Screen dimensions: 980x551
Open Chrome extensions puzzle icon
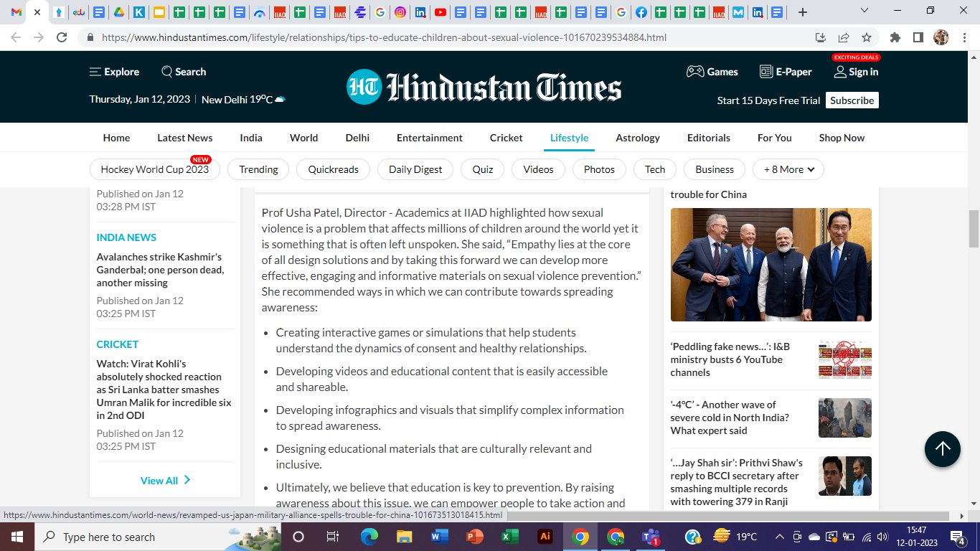895,37
